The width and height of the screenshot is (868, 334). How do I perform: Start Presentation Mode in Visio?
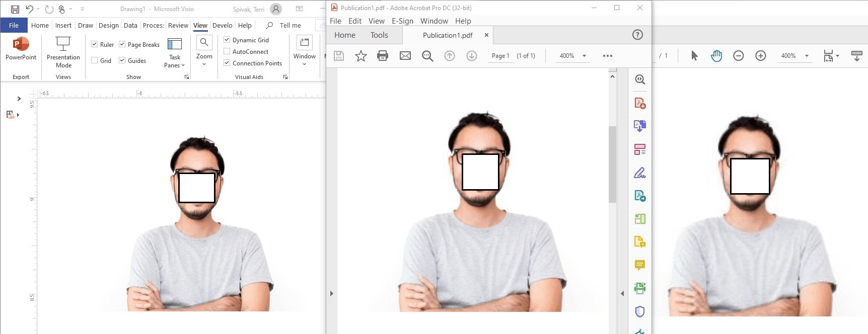[63, 52]
